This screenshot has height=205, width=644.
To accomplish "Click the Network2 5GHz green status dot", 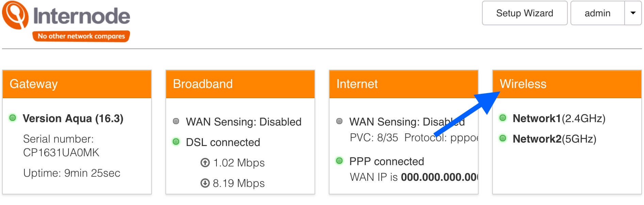I will 503,138.
